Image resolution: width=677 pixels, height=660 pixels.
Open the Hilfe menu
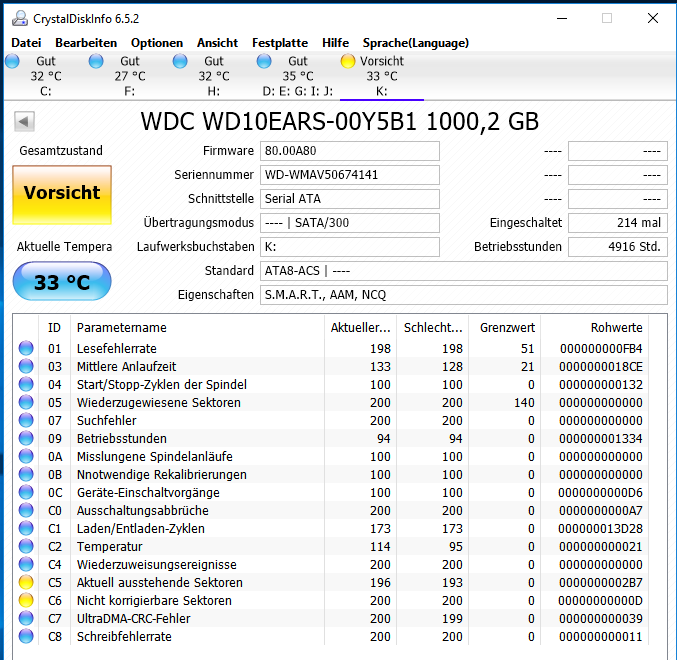click(335, 43)
